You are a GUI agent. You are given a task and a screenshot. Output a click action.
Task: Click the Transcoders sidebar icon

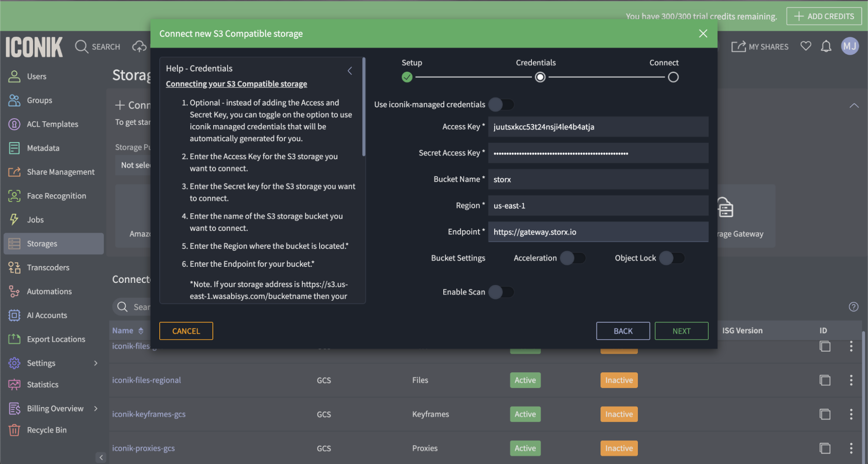(x=14, y=268)
